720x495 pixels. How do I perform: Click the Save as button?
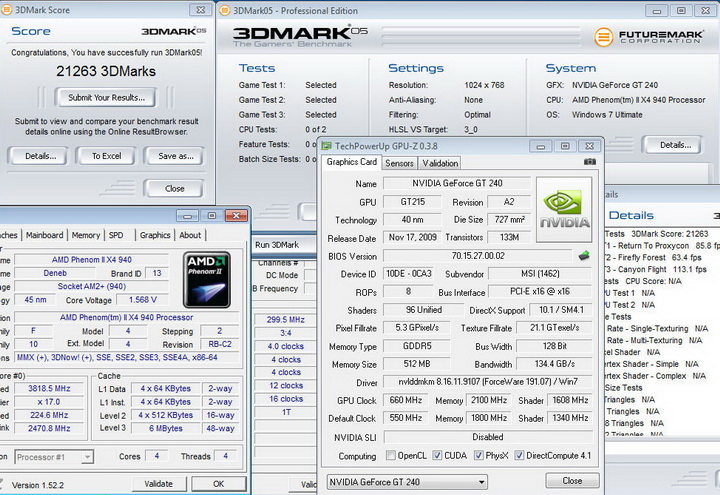click(x=175, y=156)
